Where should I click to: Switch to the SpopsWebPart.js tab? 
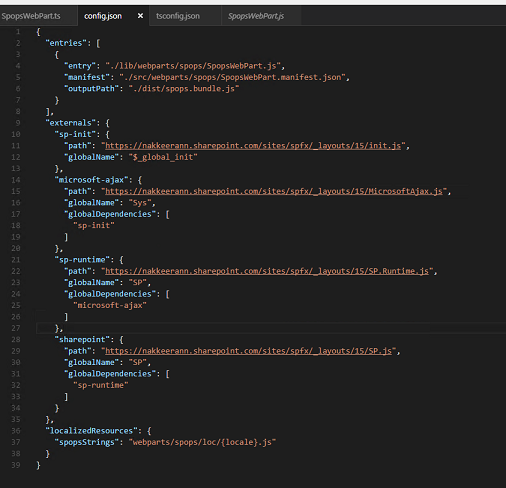256,16
